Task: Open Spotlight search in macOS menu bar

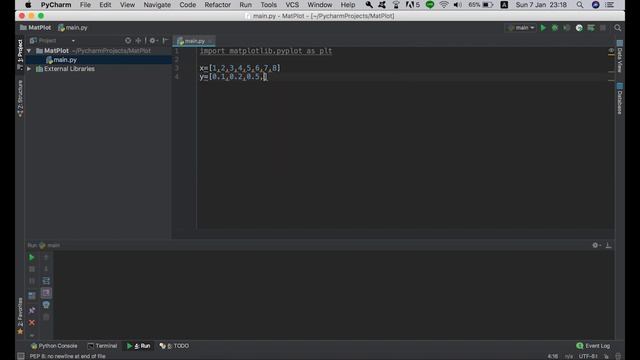Action: 580,5
